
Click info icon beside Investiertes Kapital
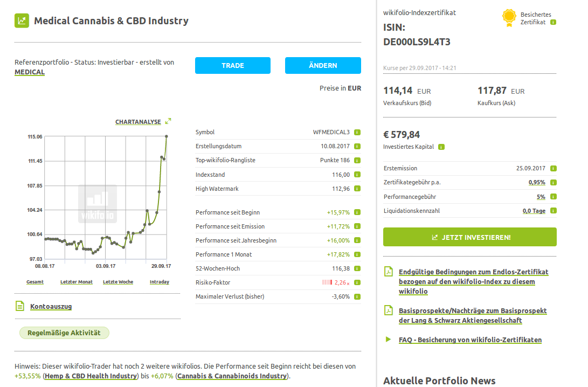pos(441,147)
